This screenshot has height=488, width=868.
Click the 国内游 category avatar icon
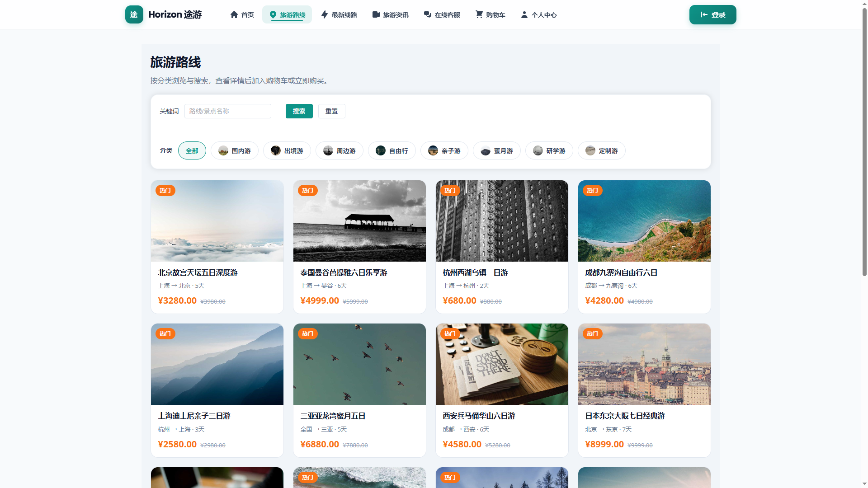(x=223, y=150)
